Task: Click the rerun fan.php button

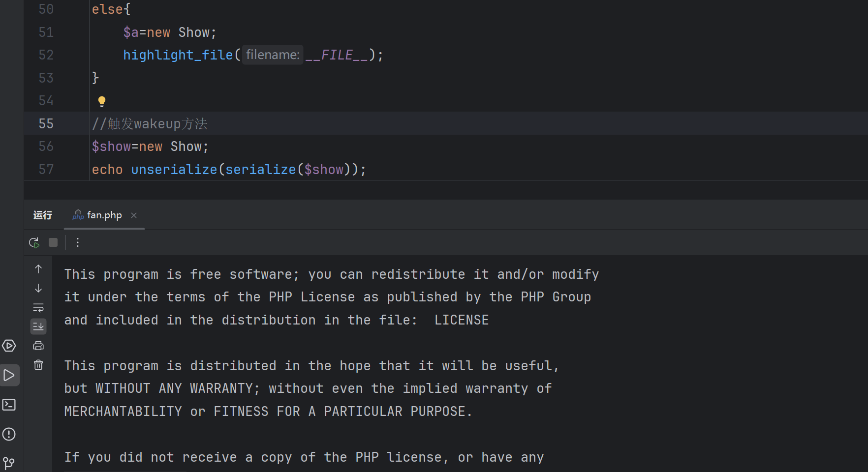Action: (34, 242)
